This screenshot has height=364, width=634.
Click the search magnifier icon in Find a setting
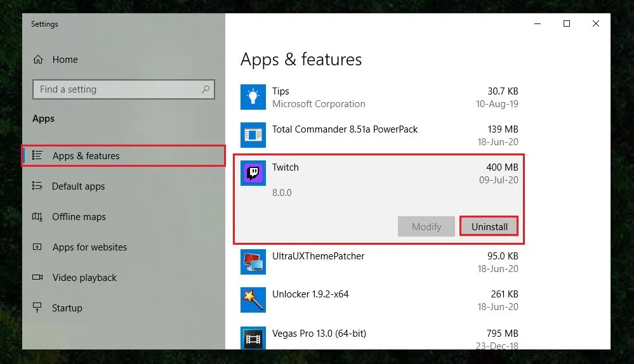[206, 89]
